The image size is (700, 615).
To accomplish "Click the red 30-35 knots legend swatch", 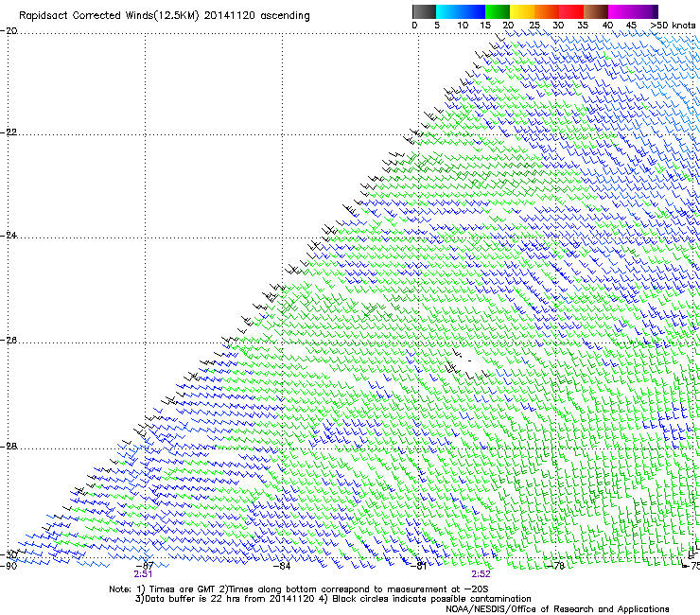I will click(571, 11).
